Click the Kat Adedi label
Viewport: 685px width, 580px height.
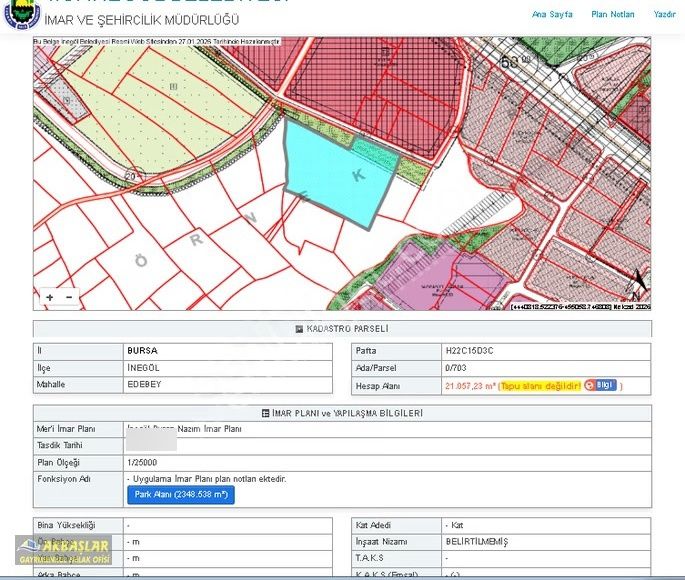[x=373, y=525]
